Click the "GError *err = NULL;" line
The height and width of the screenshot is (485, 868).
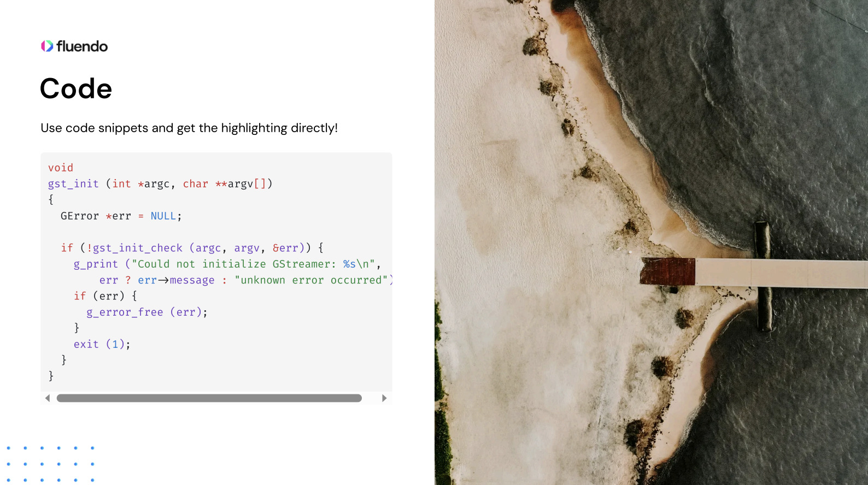(121, 216)
